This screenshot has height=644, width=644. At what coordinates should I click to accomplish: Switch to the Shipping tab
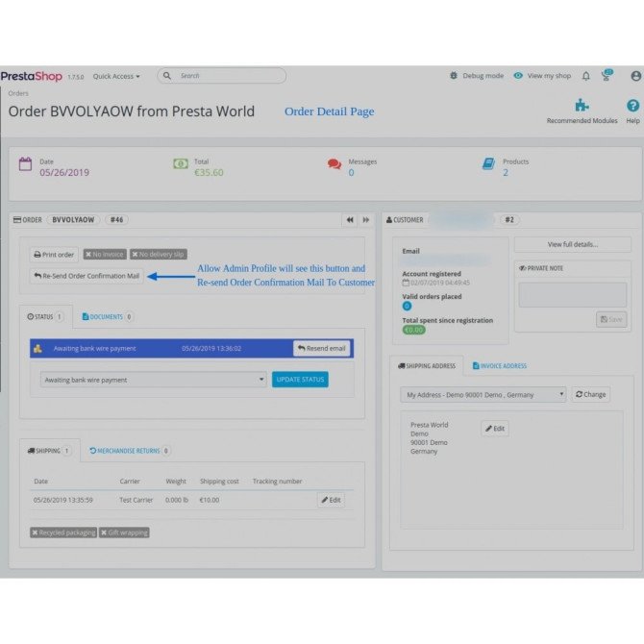coord(49,451)
